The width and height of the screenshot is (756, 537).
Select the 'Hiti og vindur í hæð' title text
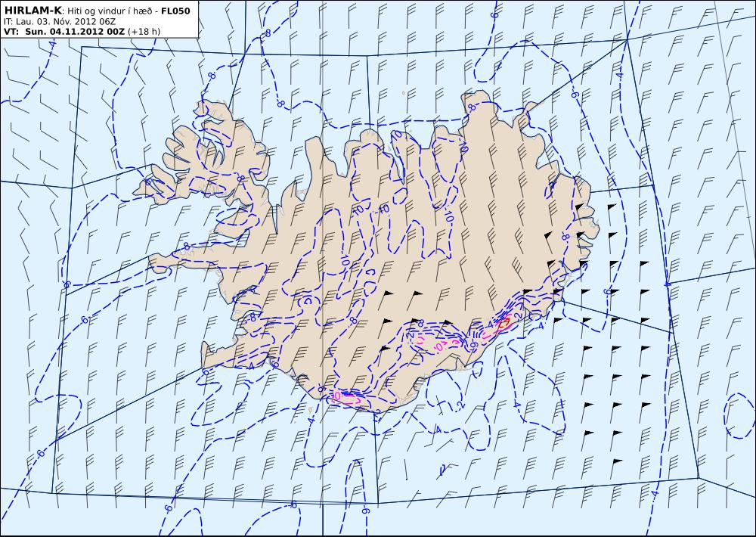pos(109,11)
